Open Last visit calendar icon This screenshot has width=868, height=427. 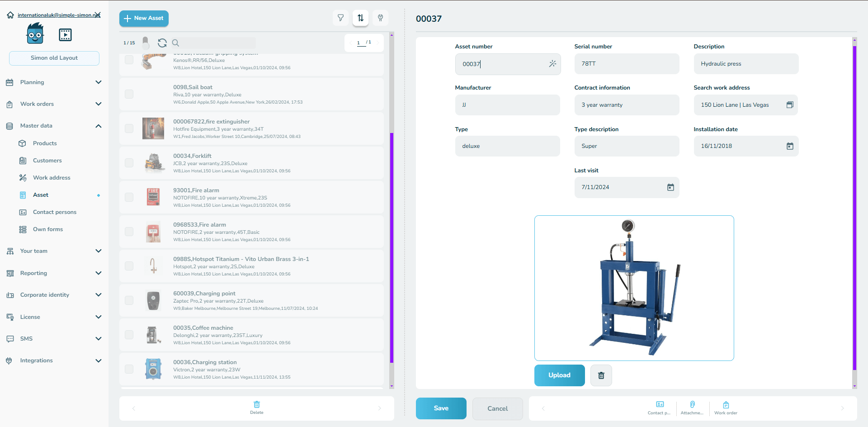(670, 187)
